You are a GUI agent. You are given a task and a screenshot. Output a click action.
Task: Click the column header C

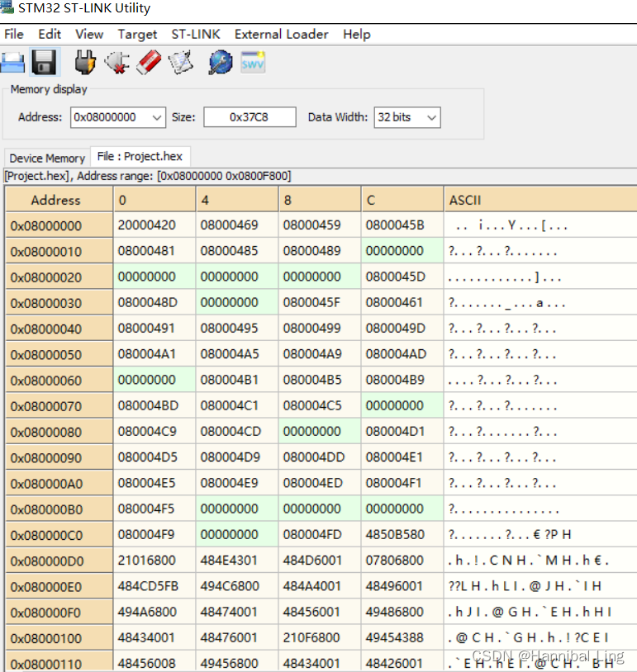[402, 200]
